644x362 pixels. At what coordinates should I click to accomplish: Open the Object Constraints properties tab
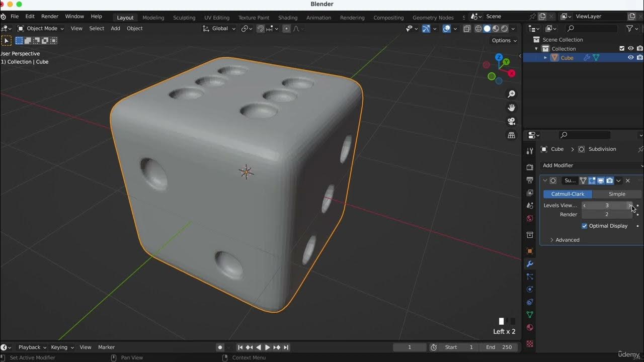pyautogui.click(x=530, y=302)
